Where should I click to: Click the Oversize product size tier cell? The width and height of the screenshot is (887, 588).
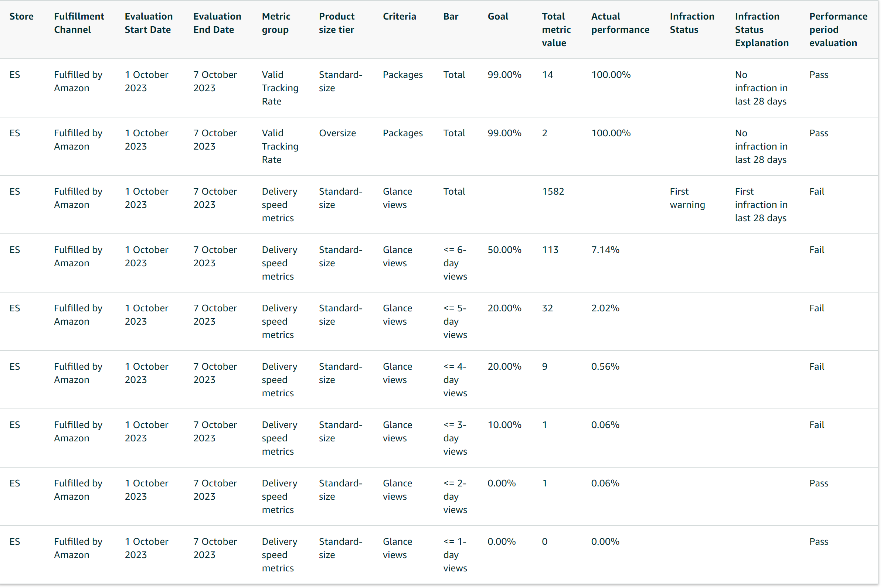coord(337,133)
